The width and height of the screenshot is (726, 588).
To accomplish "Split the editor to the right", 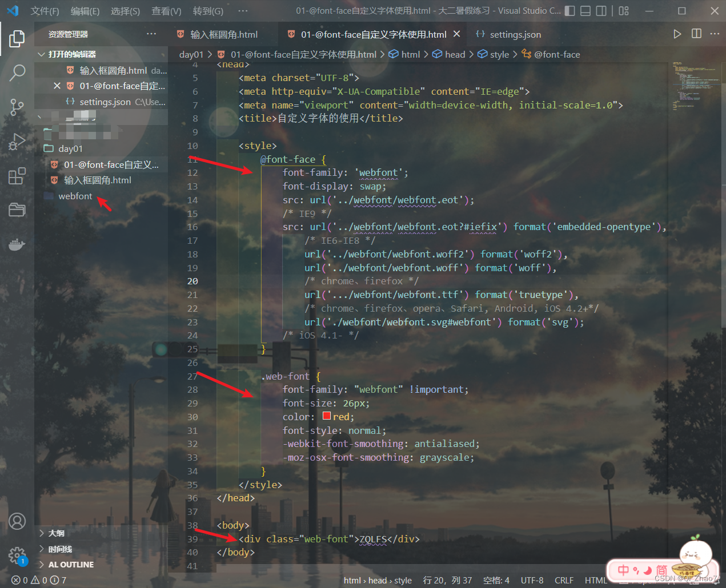I will 696,34.
